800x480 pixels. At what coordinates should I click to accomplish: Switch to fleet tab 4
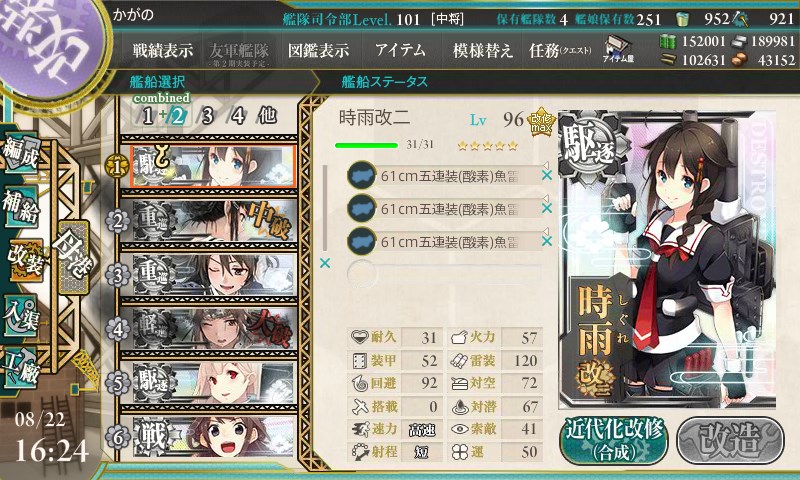coord(238,116)
